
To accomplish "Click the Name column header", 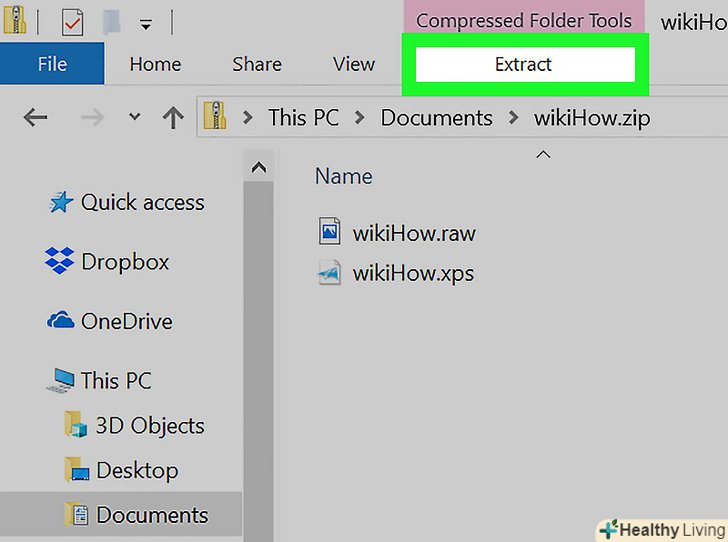I will tap(344, 176).
